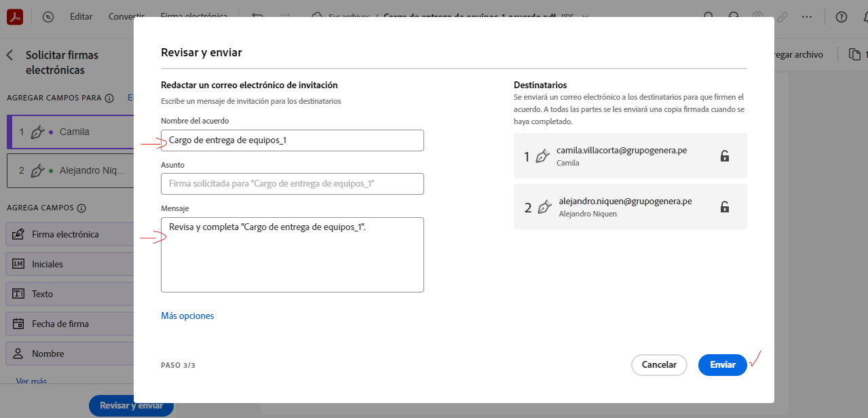Open the three-dot more options menu in the top bar
This screenshot has width=868, height=418.
click(806, 17)
